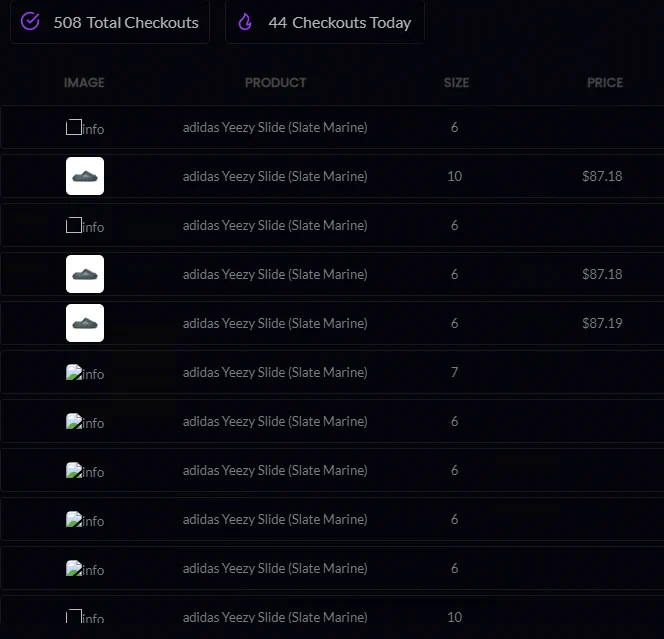Click the empty image placeholder in the topmost row
The height and width of the screenshot is (639, 664).
pos(74,127)
